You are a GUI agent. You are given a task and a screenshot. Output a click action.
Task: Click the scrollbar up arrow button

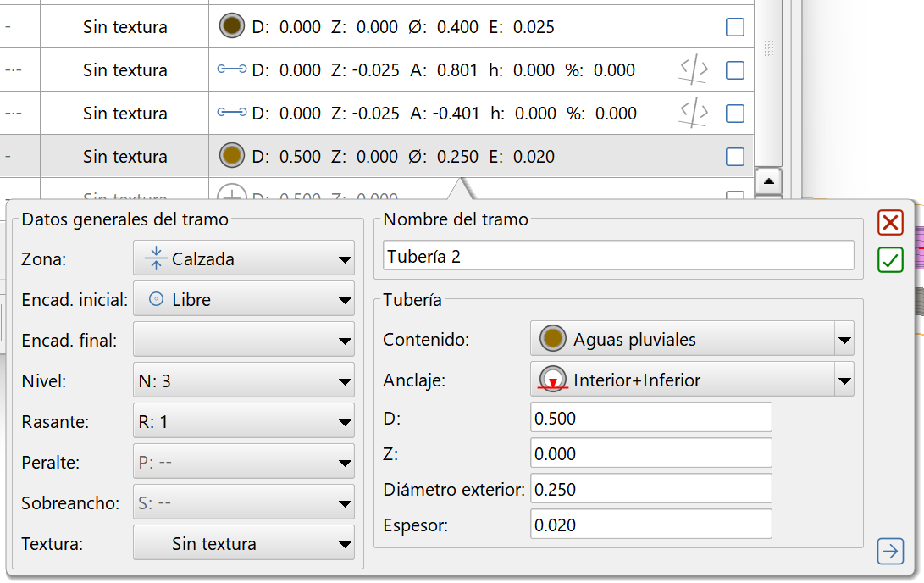pyautogui.click(x=767, y=180)
